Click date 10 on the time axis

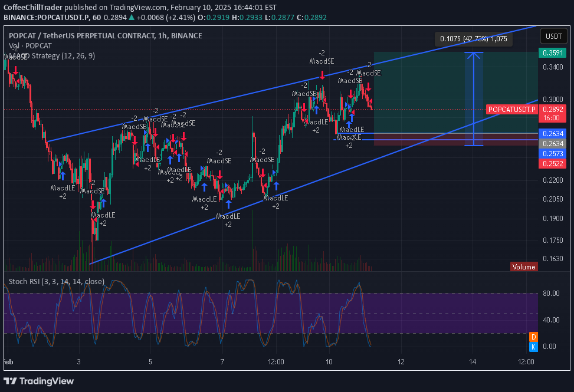point(329,362)
